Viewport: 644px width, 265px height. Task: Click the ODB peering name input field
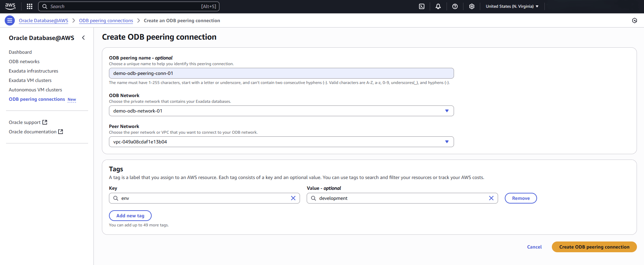coord(281,73)
